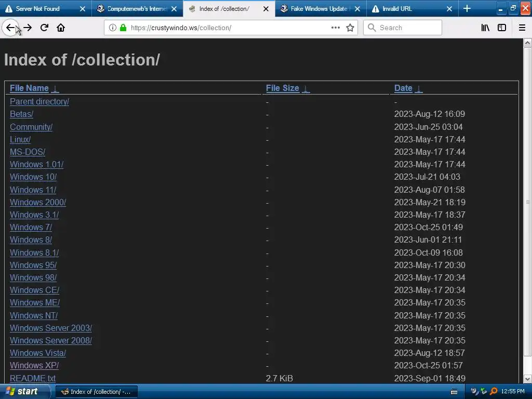Image resolution: width=532 pixels, height=399 pixels.
Task: Sort File Size descending with arrow
Action: [x=305, y=88]
